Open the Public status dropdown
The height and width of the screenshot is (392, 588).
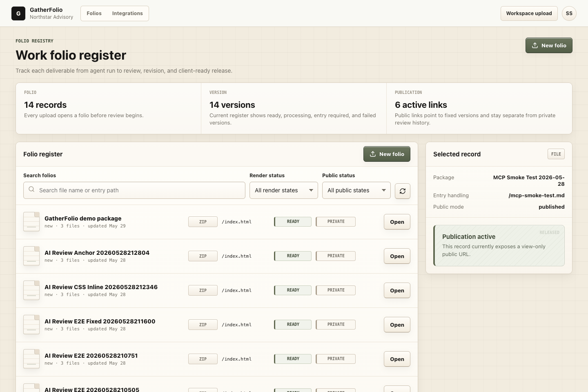356,190
